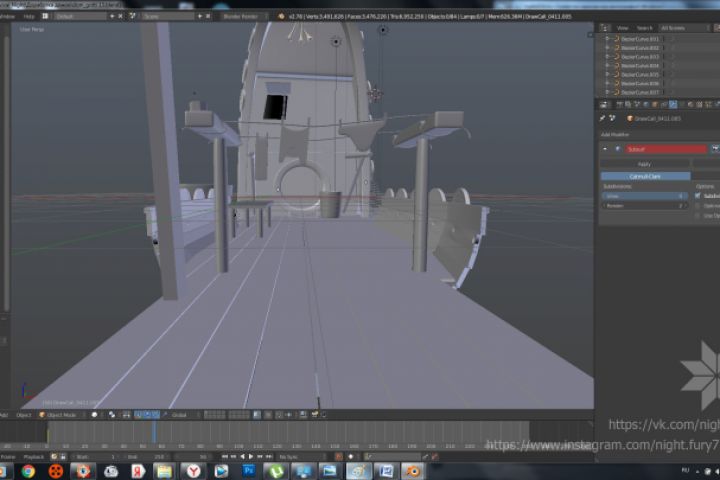Click the OpenGL render image icon
The width and height of the screenshot is (720, 480).
point(303,415)
